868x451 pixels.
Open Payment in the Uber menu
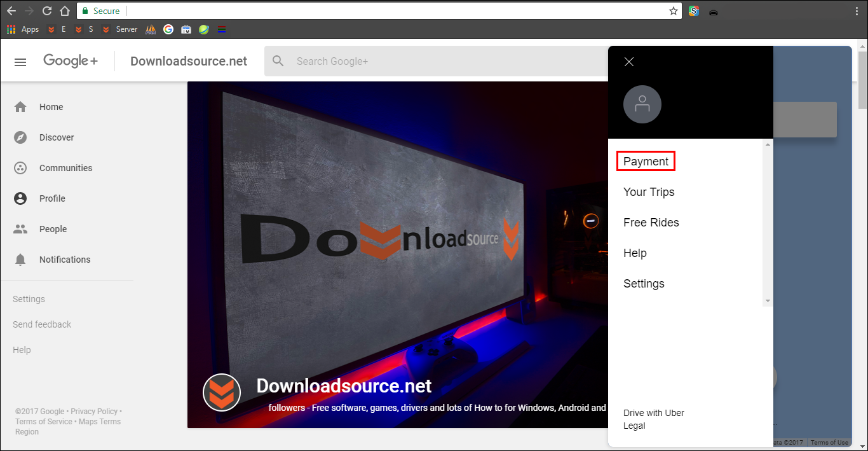coord(646,162)
